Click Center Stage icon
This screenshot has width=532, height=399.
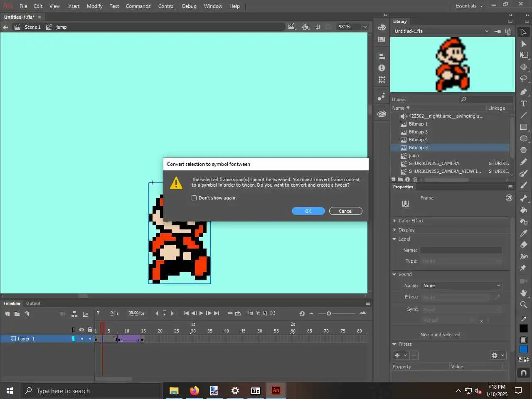pos(318,27)
